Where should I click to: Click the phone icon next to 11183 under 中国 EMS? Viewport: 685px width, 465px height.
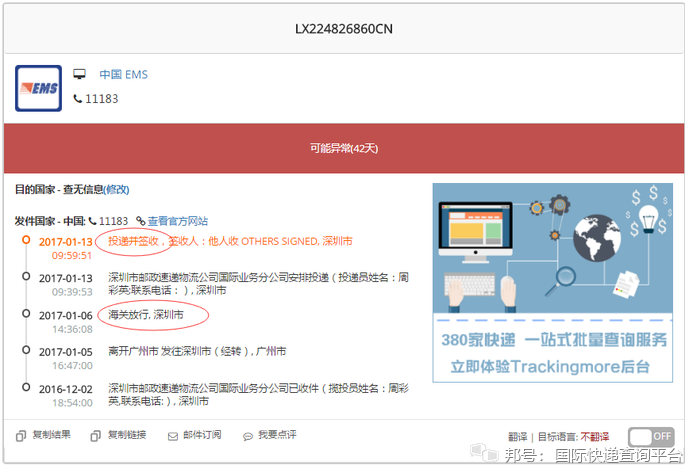[x=79, y=99]
